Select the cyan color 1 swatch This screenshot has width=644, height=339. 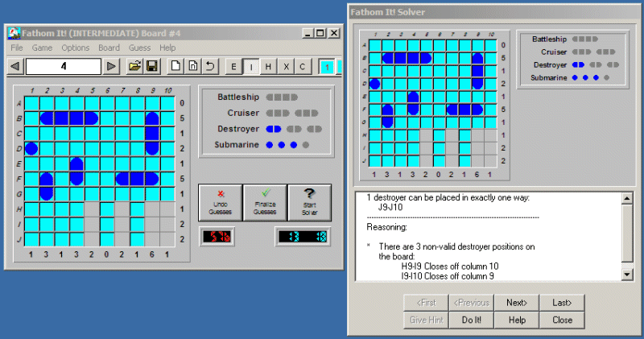pyautogui.click(x=328, y=66)
